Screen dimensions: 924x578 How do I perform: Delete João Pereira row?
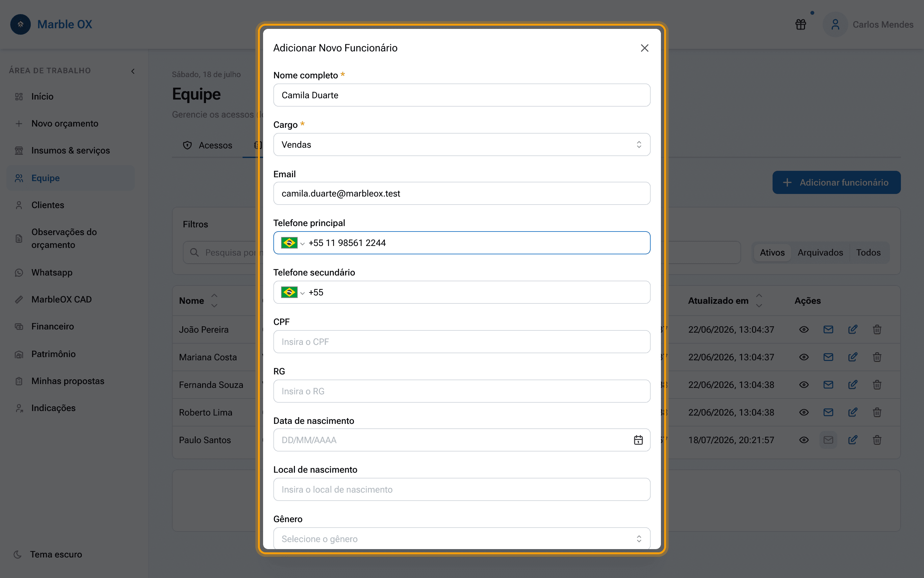click(x=877, y=329)
